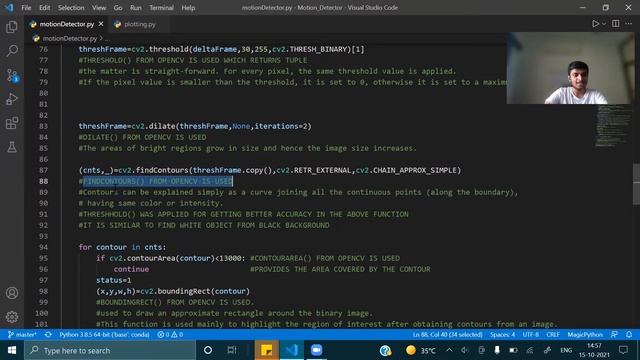The image size is (640, 360).
Task: Open the Source Control view
Action: coord(12,75)
